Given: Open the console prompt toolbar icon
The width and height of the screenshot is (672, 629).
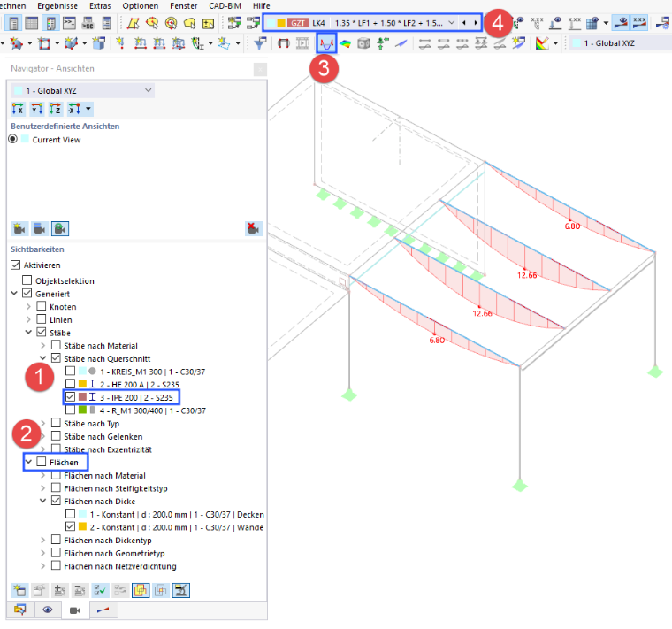Looking at the screenshot, I should [69, 23].
